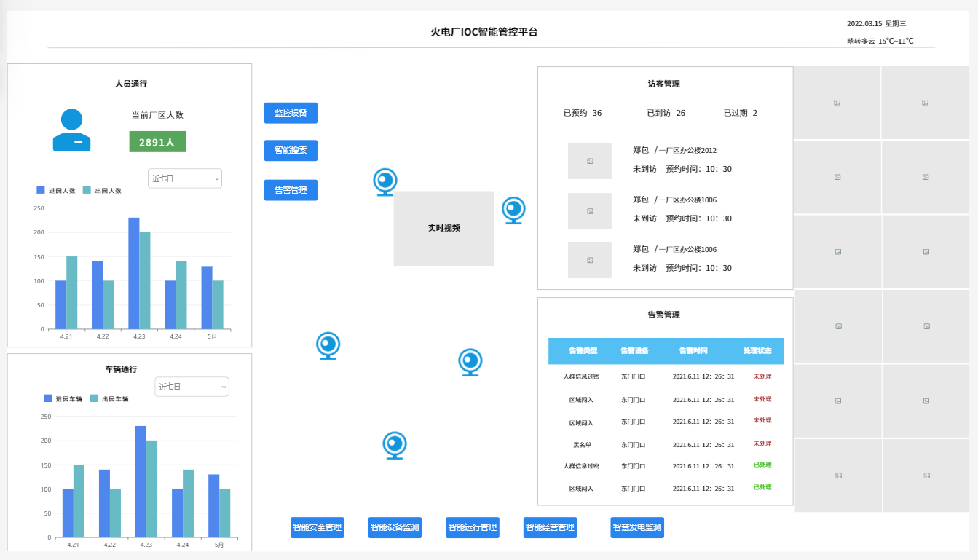Click 4.23 teal bar in 车辆通行 chart
Image resolution: width=978 pixels, height=560 pixels.
pyautogui.click(x=151, y=489)
